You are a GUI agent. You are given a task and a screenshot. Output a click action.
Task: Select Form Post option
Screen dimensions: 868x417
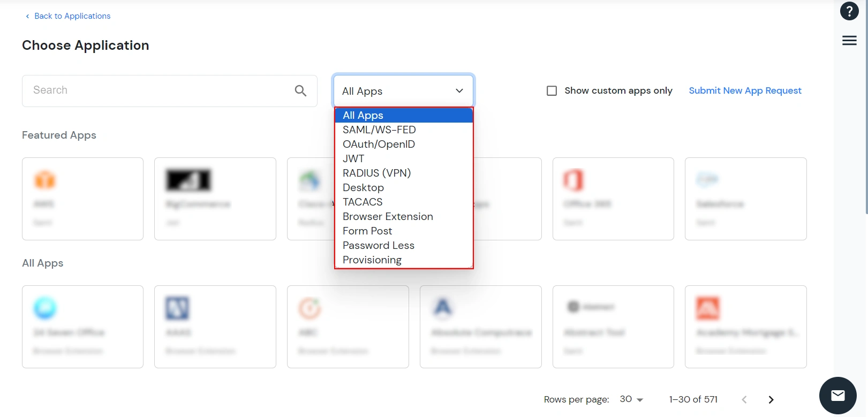(404, 231)
